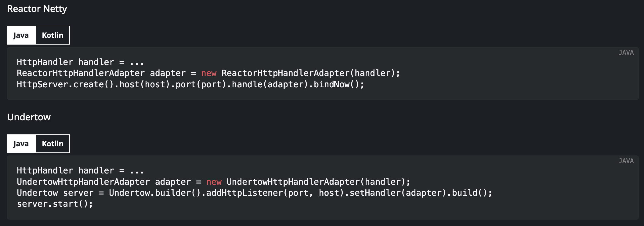Select the Kotlin tab under Reactor Netty
This screenshot has width=644, height=226.
[x=52, y=35]
